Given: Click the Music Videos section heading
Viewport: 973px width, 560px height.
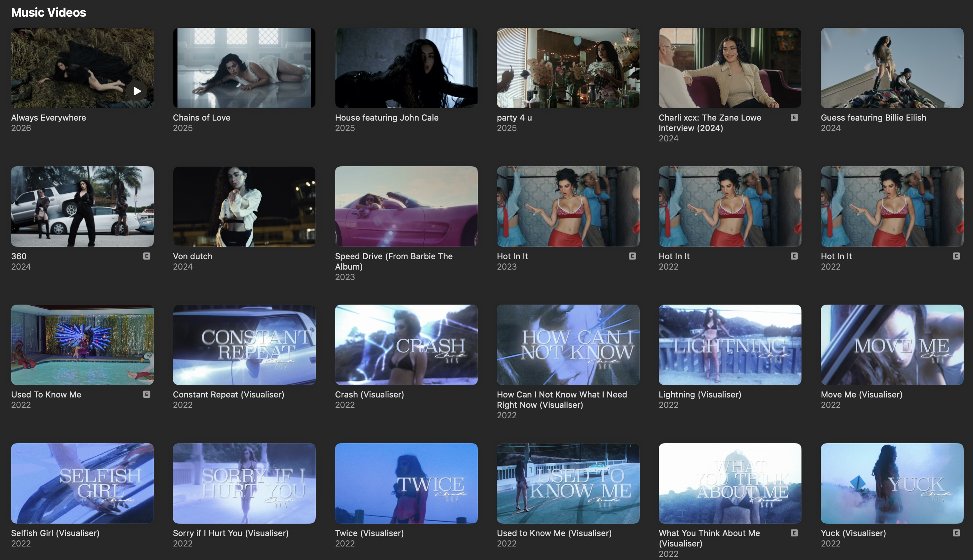Looking at the screenshot, I should click(49, 12).
